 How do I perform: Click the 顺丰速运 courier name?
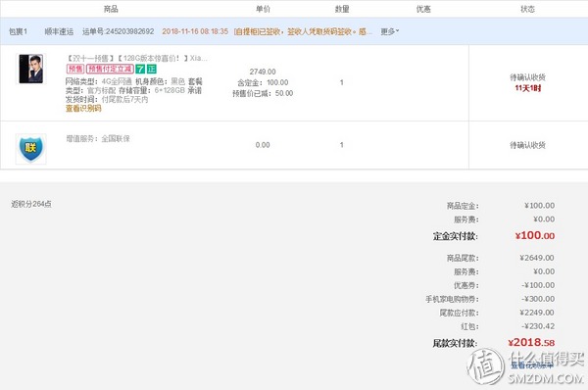tap(59, 31)
